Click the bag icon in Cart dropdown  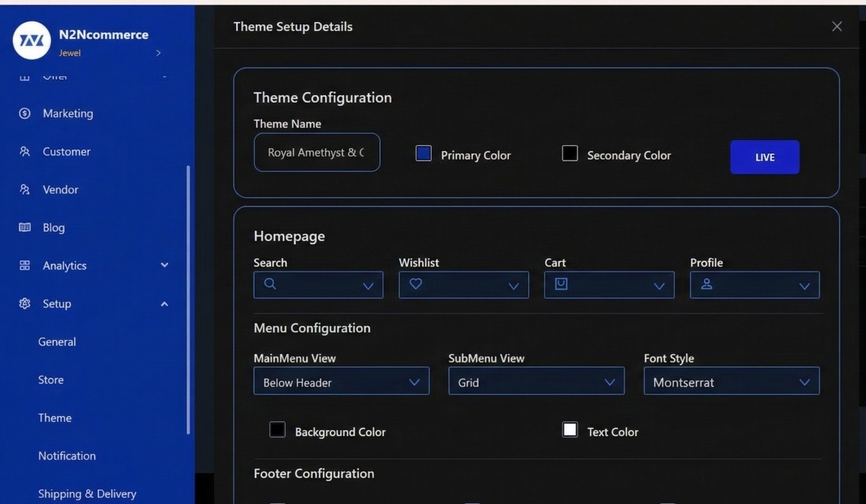click(x=561, y=284)
